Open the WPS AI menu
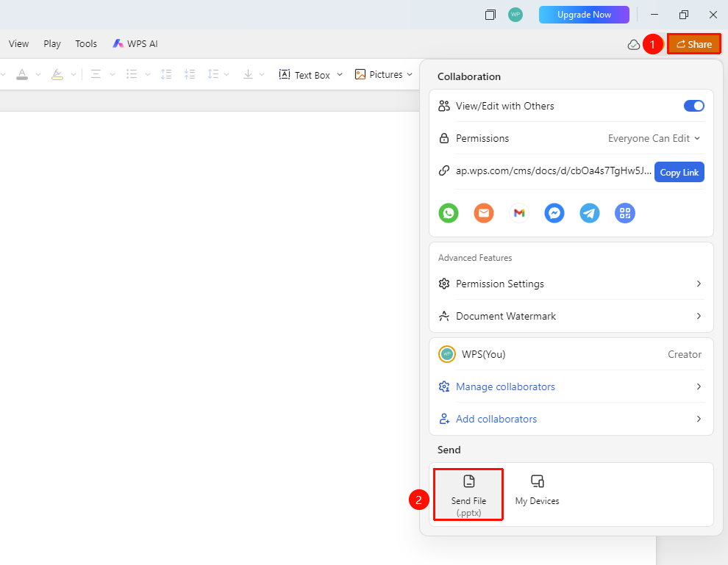 tap(135, 43)
